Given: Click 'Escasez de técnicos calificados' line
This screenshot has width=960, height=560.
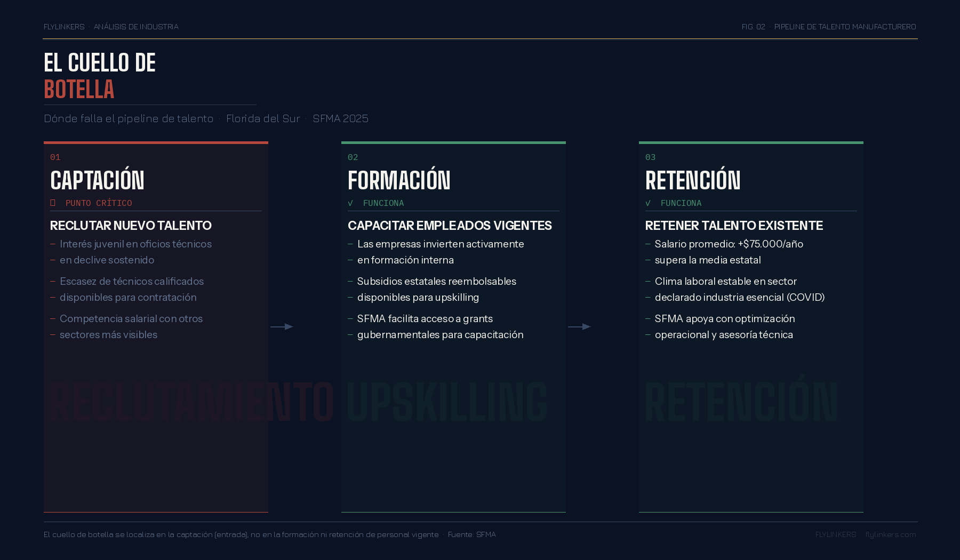Looking at the screenshot, I should (132, 282).
